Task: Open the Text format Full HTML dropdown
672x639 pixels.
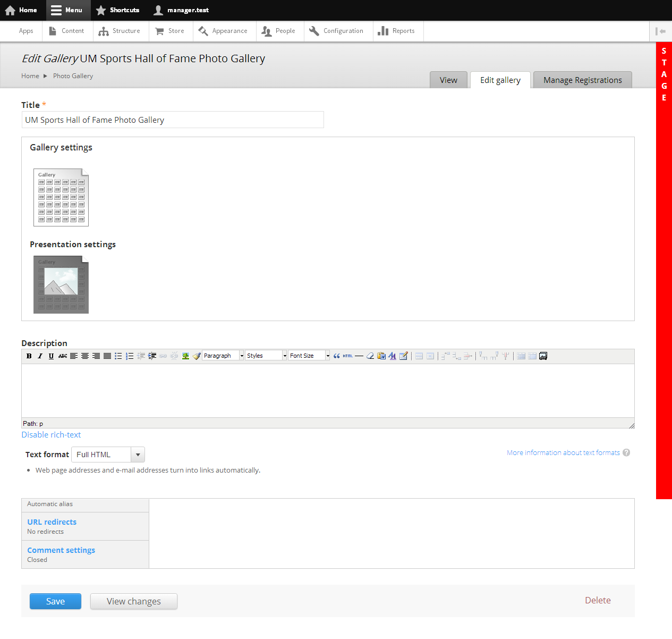Action: [x=108, y=455]
